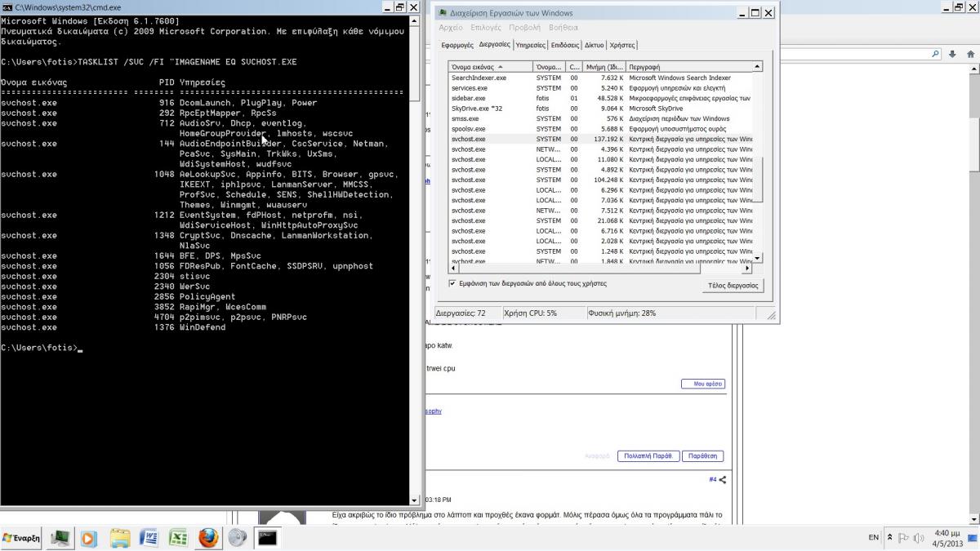The image size is (980, 551).
Task: Click the 4:40 μμ clock in the tray
Action: point(949,533)
